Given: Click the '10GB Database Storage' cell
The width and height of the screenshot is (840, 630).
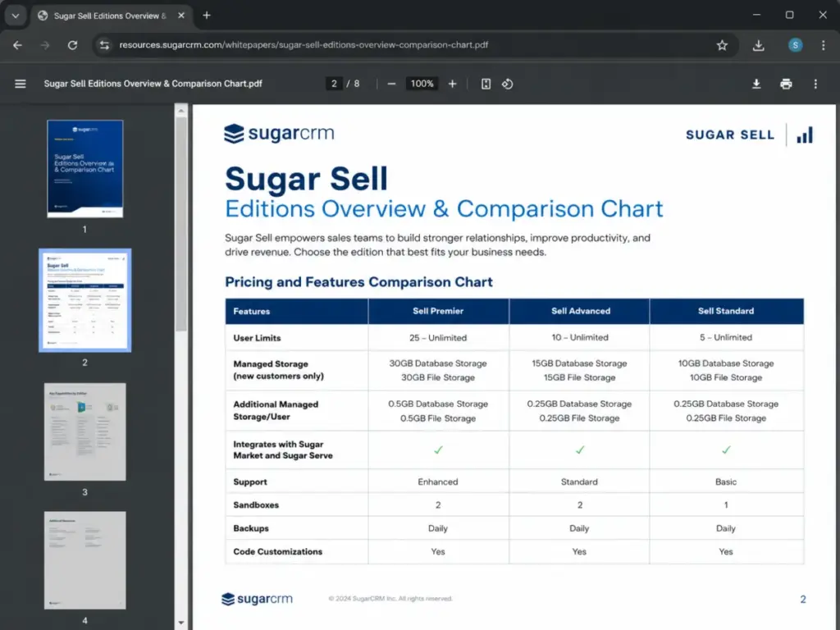Looking at the screenshot, I should 726,363.
